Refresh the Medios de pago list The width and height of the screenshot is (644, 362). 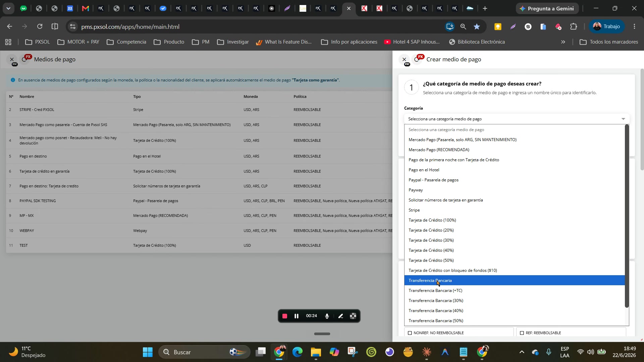24,59
